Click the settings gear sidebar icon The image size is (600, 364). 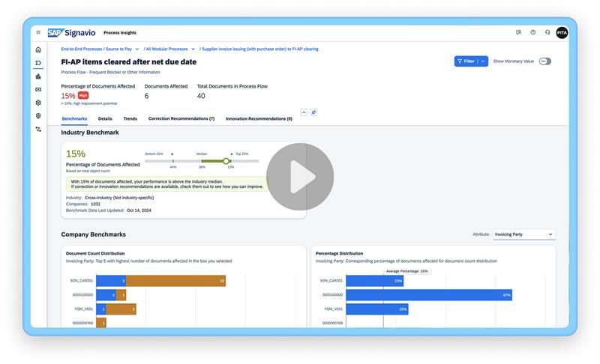pyautogui.click(x=38, y=103)
